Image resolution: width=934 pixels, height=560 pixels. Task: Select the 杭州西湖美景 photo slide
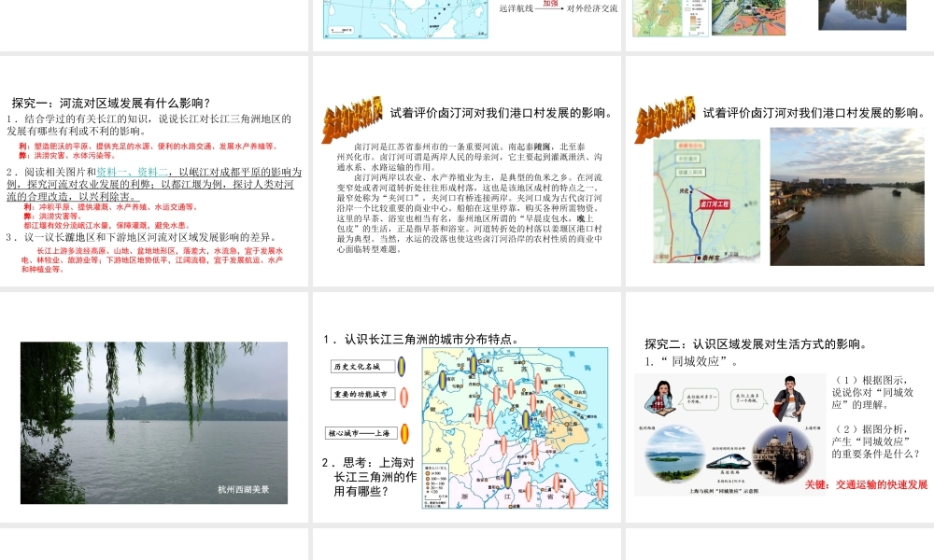coord(154,407)
